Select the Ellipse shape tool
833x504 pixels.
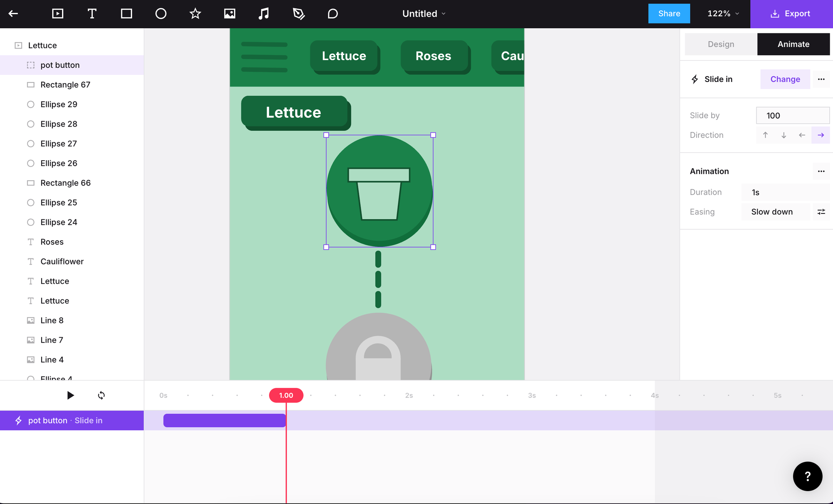tap(161, 14)
